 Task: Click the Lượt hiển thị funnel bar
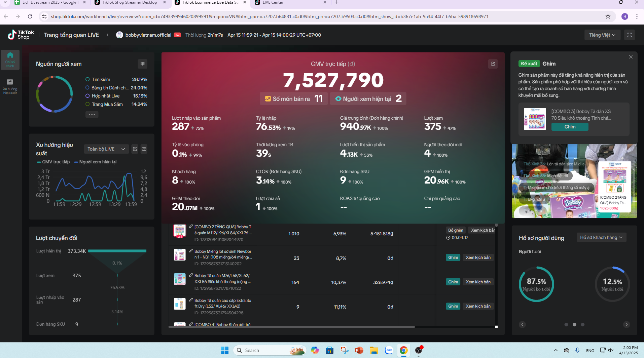click(117, 251)
